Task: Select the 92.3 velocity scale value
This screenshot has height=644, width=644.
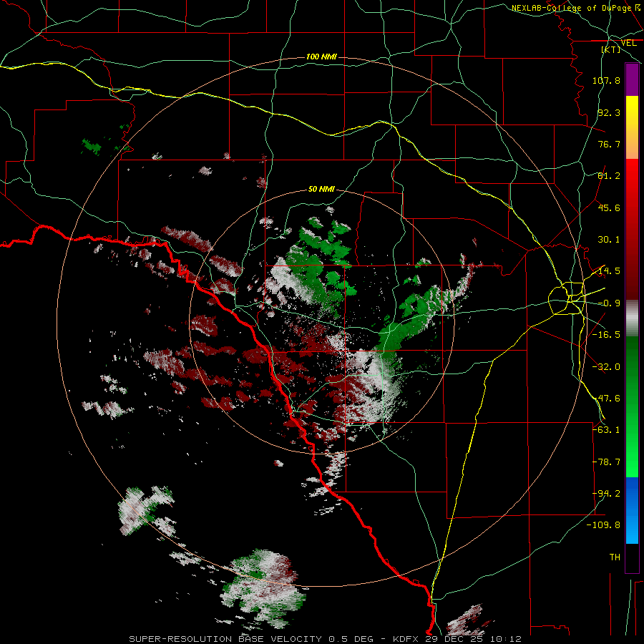Action: (609, 112)
